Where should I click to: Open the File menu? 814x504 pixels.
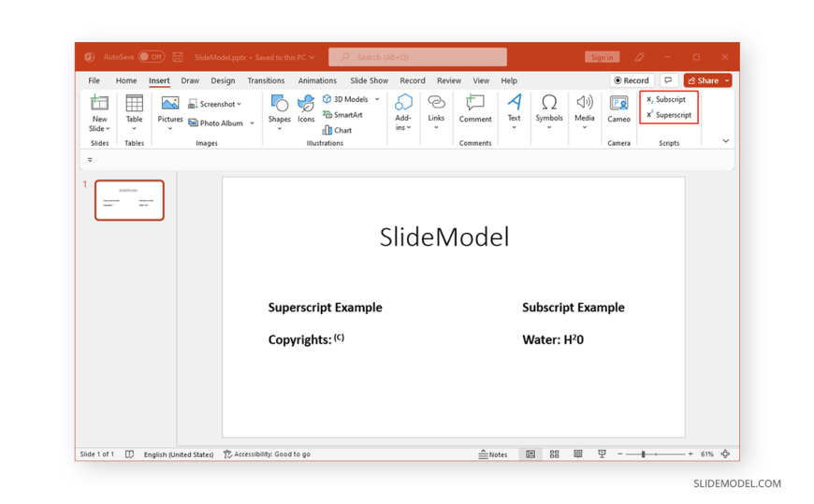point(94,80)
